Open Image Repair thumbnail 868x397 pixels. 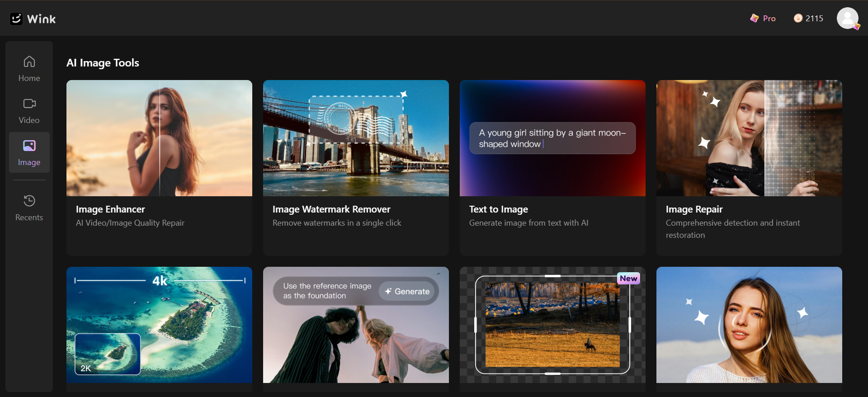(749, 138)
